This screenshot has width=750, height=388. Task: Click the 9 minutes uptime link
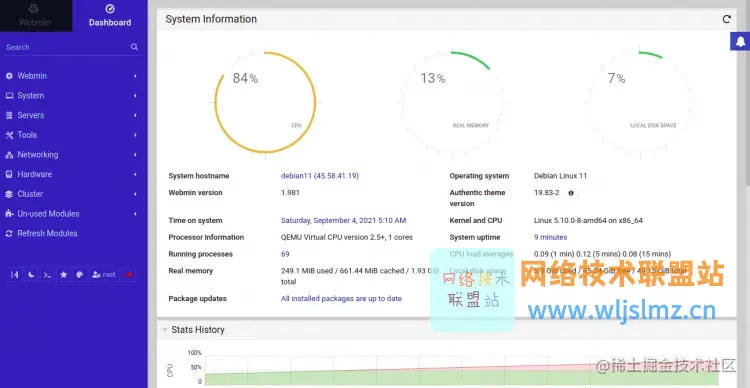click(551, 237)
